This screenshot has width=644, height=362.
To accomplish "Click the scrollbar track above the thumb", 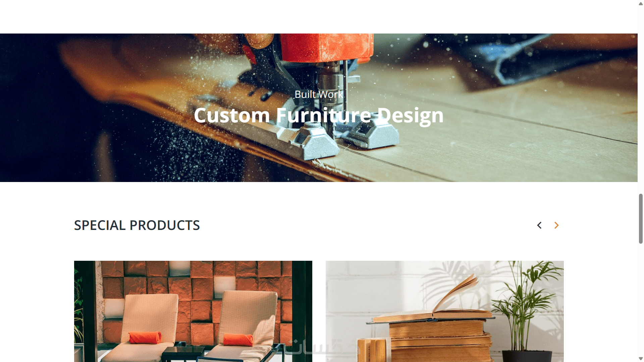I will (x=641, y=101).
